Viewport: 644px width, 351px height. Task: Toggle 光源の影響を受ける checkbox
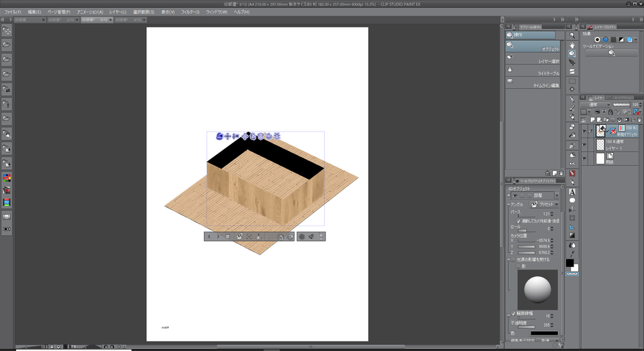click(515, 259)
